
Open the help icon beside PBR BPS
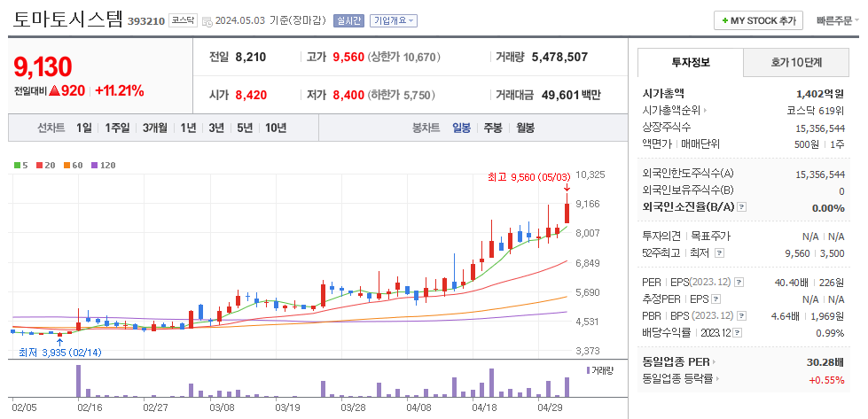click(x=742, y=316)
